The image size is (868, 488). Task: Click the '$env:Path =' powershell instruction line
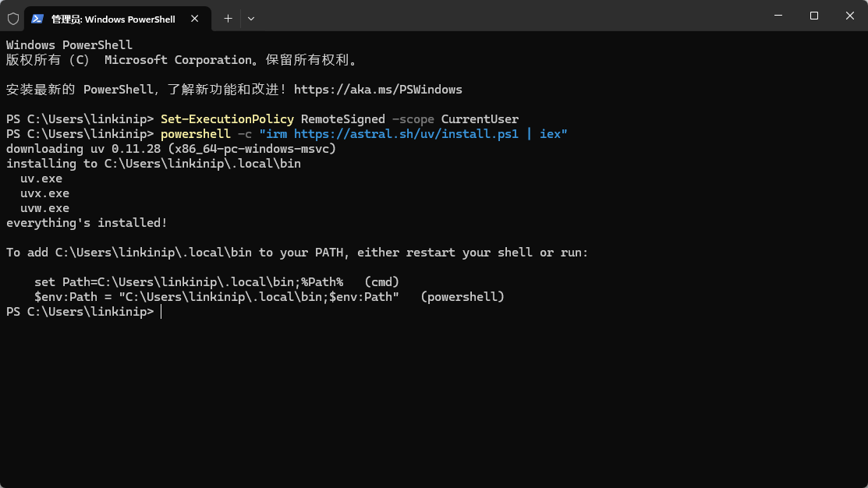pos(269,297)
